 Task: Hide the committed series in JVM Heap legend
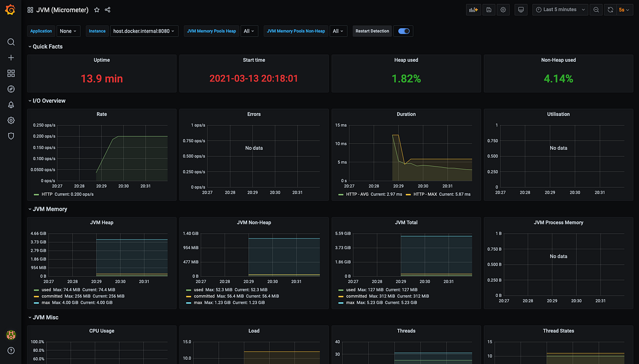pyautogui.click(x=52, y=296)
